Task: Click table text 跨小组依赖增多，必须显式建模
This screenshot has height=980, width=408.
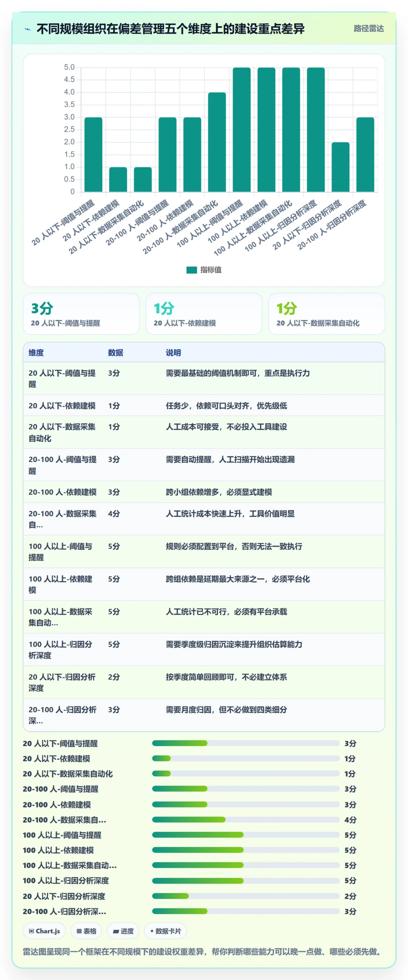Action: 219,492
